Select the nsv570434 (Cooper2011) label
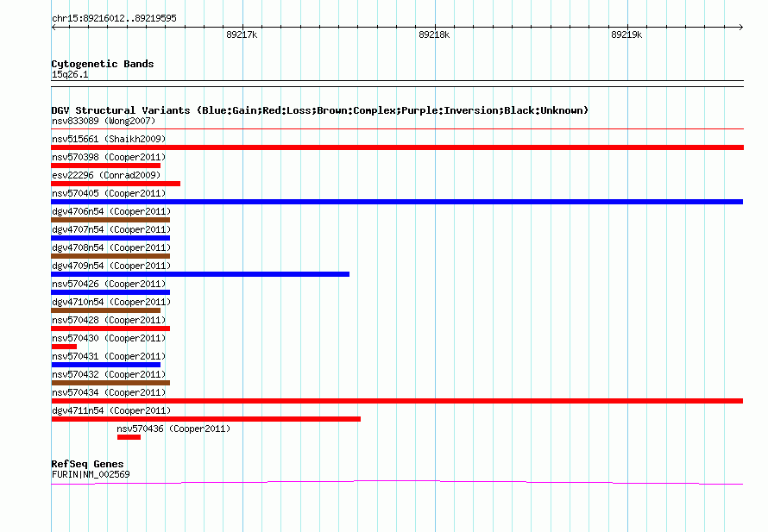 [x=109, y=392]
